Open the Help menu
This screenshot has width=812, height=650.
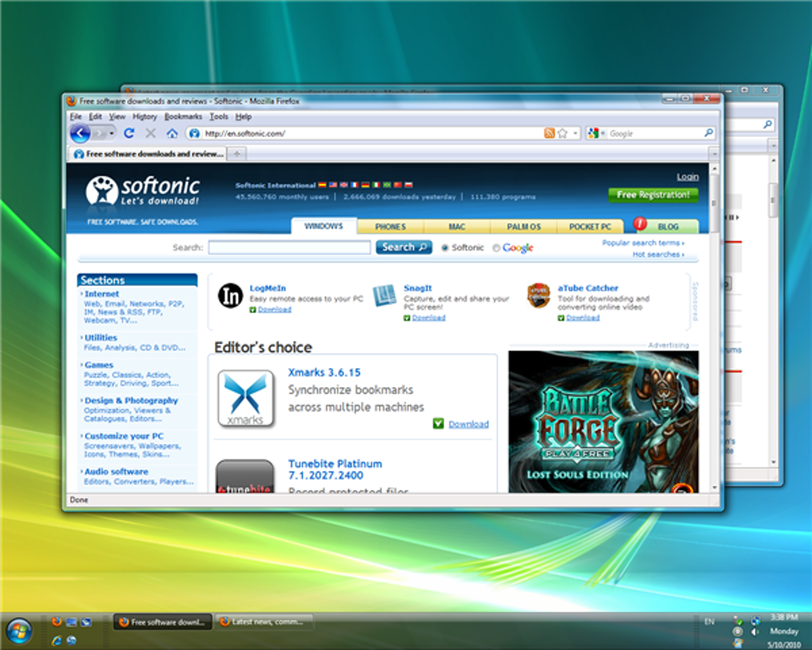point(244,116)
